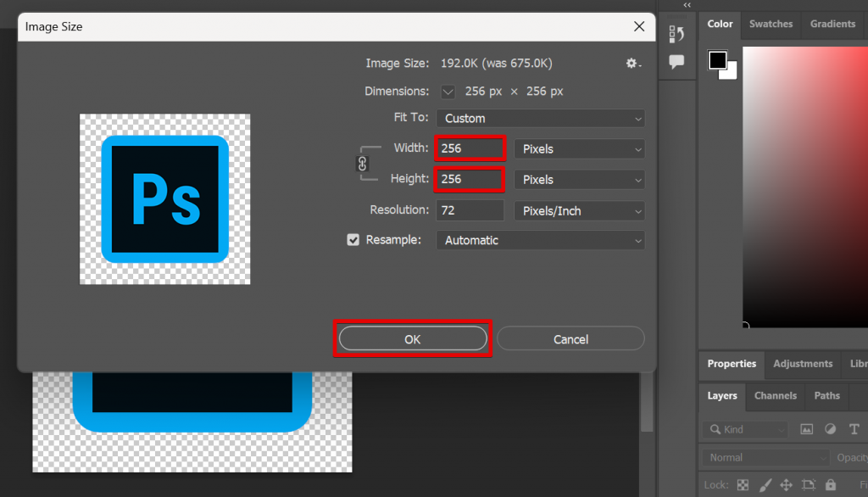This screenshot has width=868, height=497.
Task: Click OK to apply the new image size
Action: click(x=413, y=338)
